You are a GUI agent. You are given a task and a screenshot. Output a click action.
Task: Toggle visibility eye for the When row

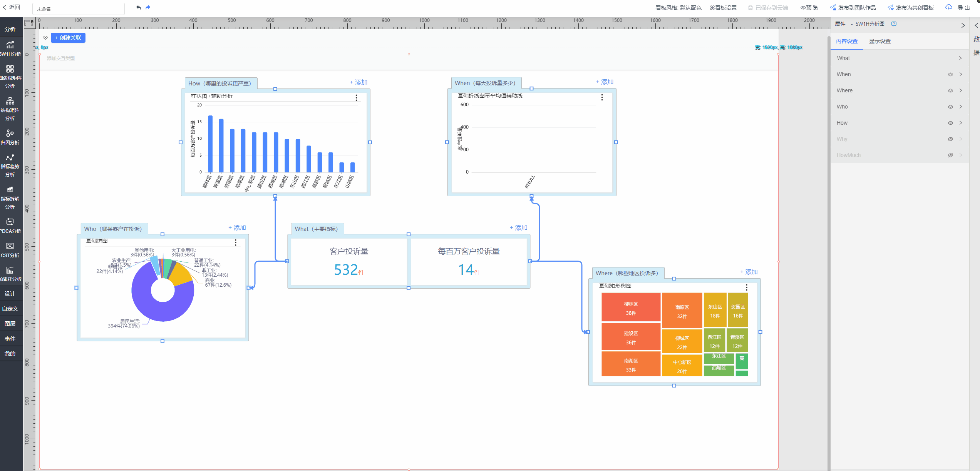[950, 74]
